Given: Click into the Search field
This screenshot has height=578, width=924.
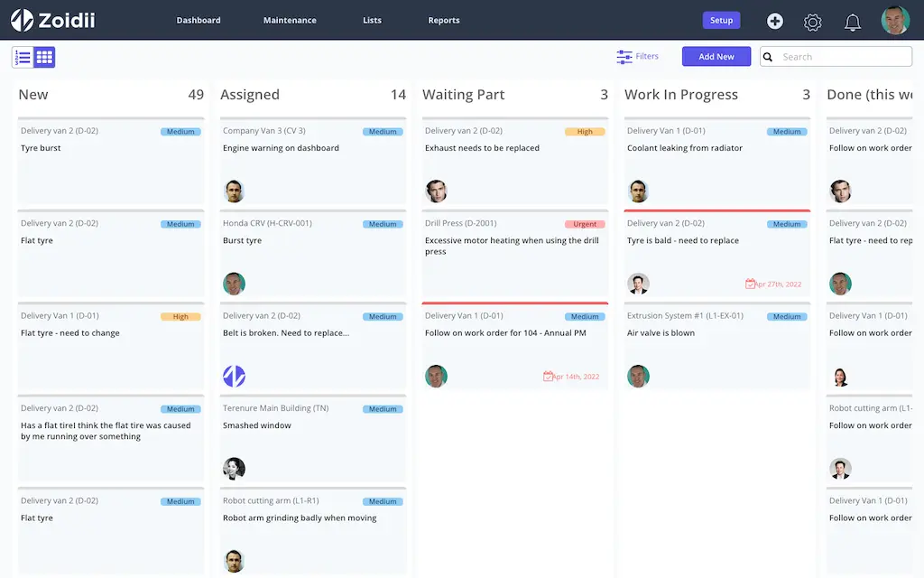Looking at the screenshot, I should [x=836, y=57].
